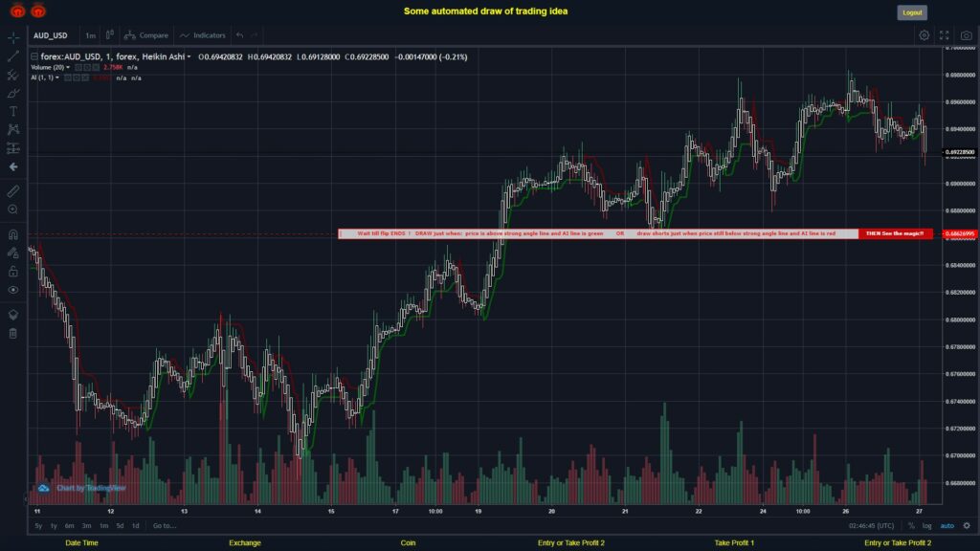Click the Volume 2.758K value
This screenshot has height=551, width=980.
(x=113, y=68)
